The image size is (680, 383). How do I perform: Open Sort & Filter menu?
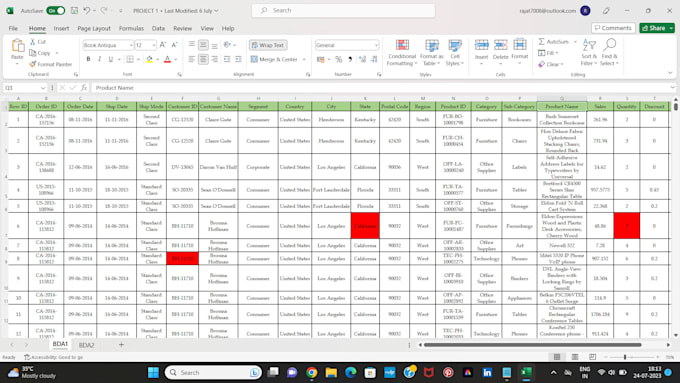589,52
